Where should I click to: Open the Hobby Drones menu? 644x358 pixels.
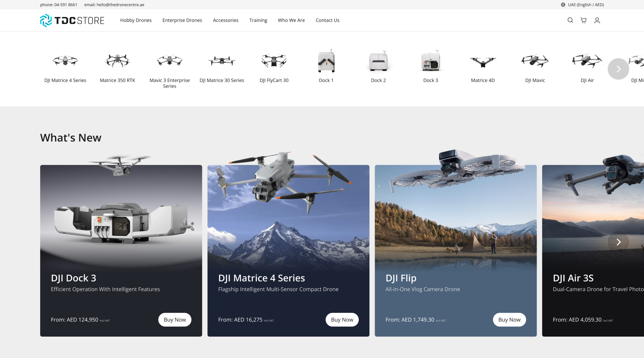pos(136,20)
